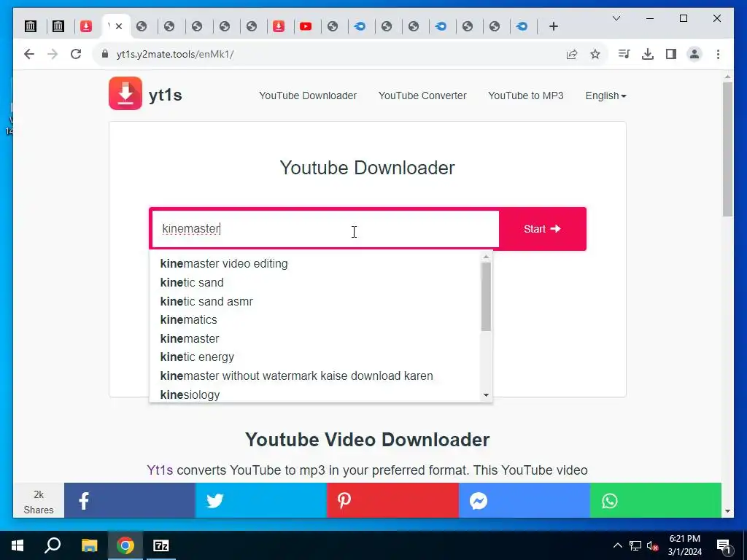
Task: Open notification center icon in taskbar
Action: 724,545
